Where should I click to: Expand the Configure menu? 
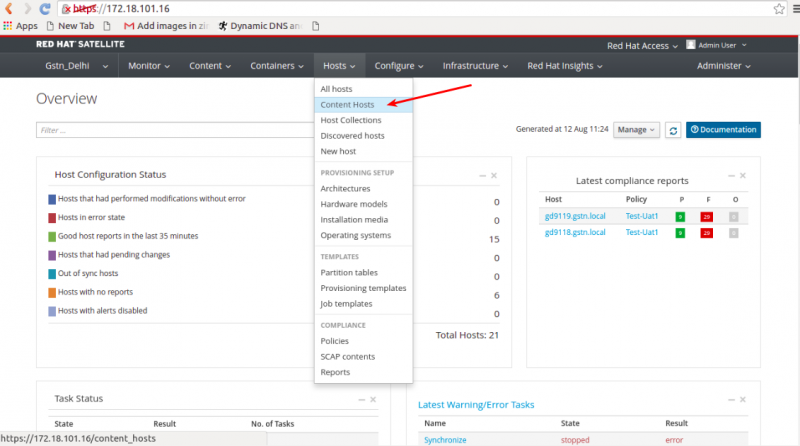point(398,66)
